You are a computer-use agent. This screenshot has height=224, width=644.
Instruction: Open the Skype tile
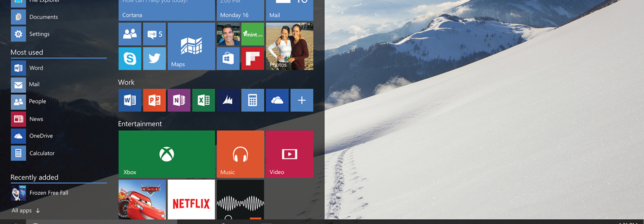coord(130,58)
